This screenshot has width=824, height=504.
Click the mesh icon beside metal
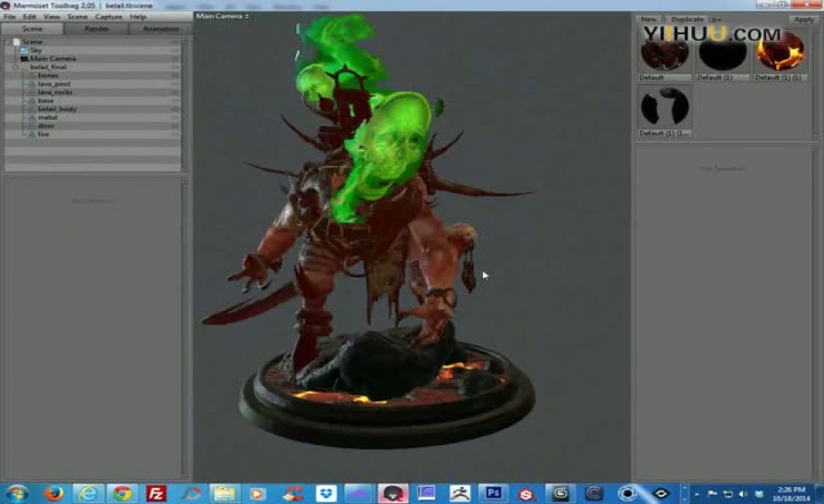pos(32,118)
